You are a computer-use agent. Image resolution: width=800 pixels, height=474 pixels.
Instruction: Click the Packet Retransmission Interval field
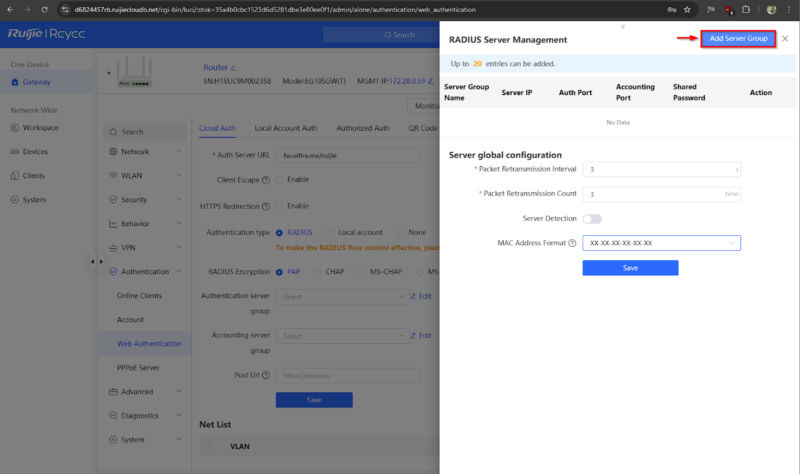tap(661, 169)
